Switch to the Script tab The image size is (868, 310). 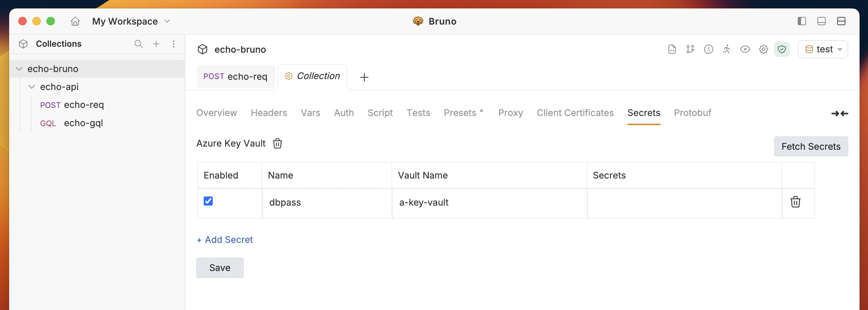[380, 113]
